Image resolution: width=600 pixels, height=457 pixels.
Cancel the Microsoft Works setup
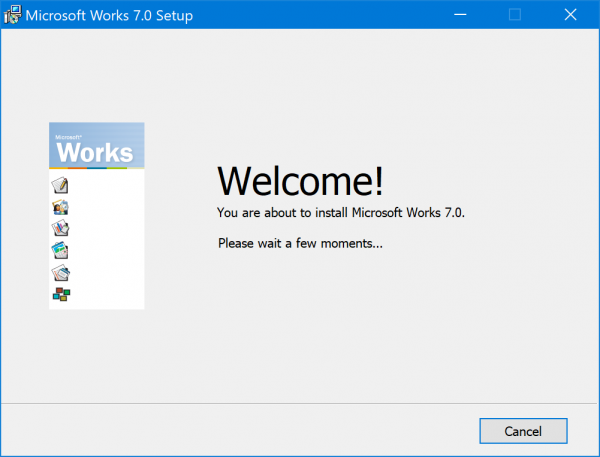click(523, 431)
